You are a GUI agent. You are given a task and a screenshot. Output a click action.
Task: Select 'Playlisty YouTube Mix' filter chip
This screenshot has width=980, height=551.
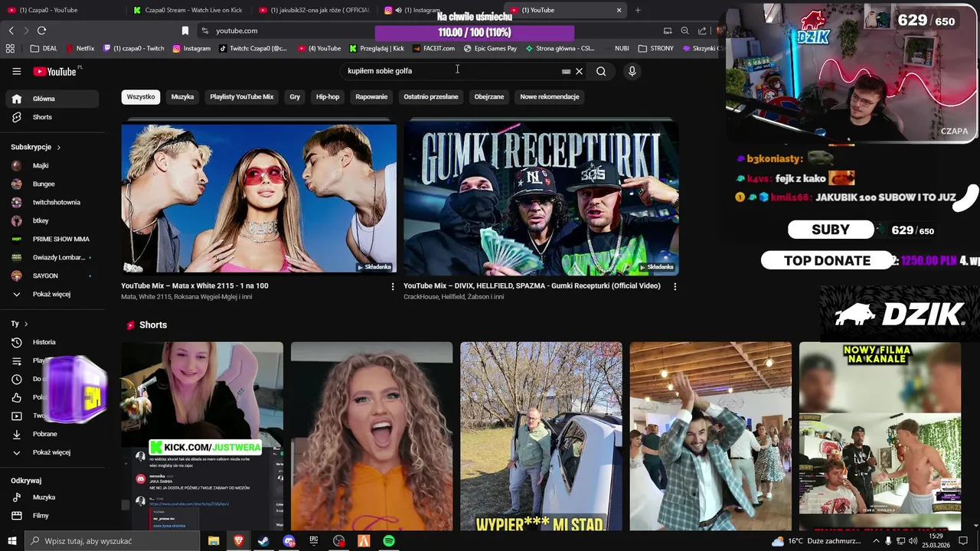242,96
